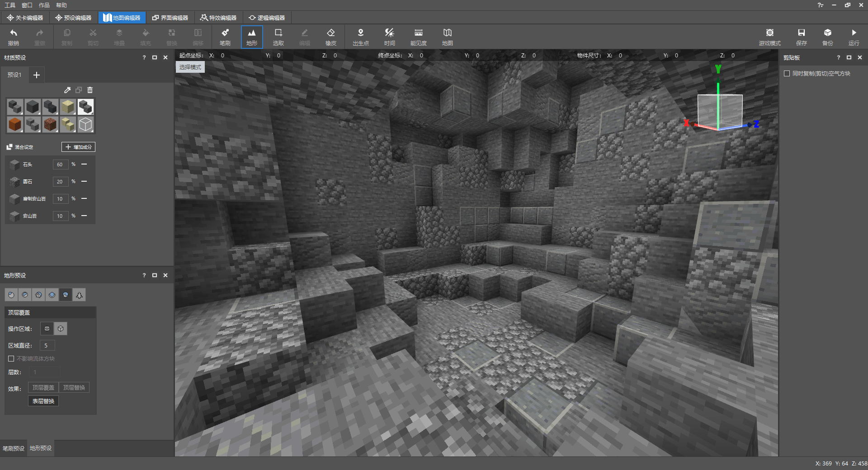This screenshot has width=868, height=470.
Task: Select the red granite block swatch
Action: [50, 124]
